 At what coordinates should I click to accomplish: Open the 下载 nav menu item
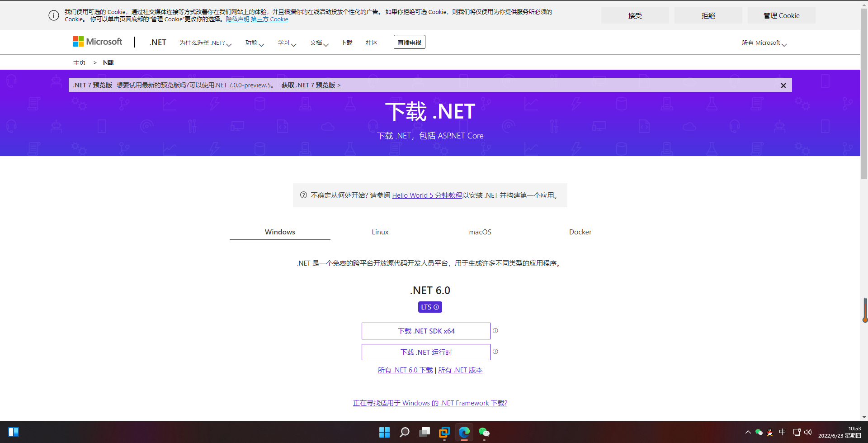(347, 43)
